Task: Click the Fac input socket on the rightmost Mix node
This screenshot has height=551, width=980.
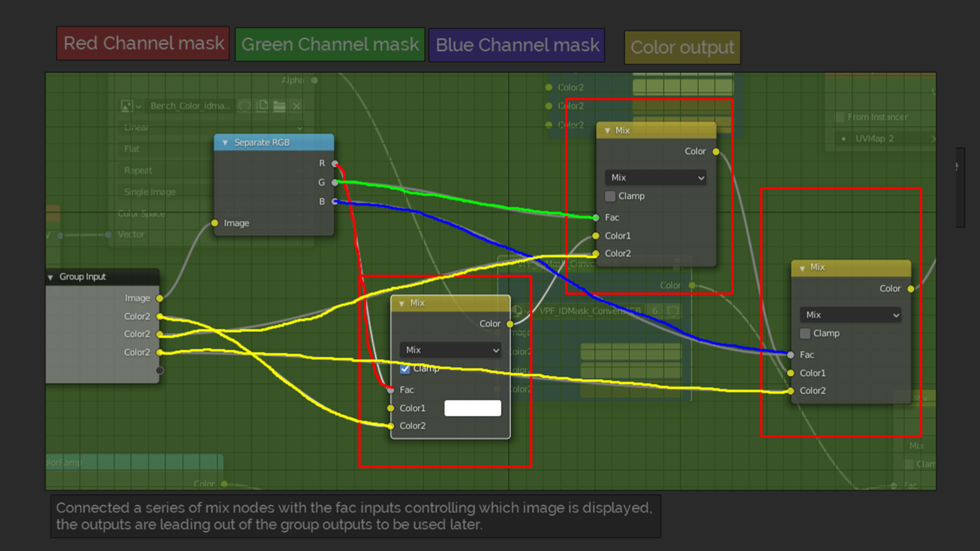Action: pos(791,354)
